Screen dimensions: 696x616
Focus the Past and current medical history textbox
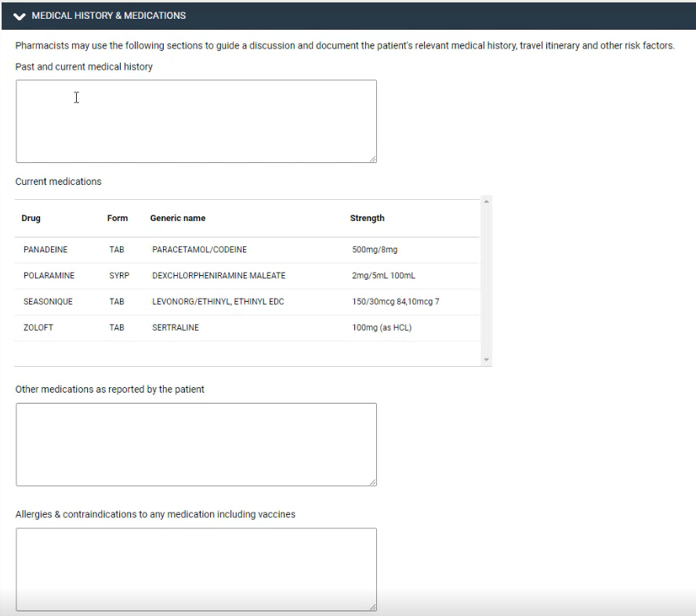[x=196, y=121]
